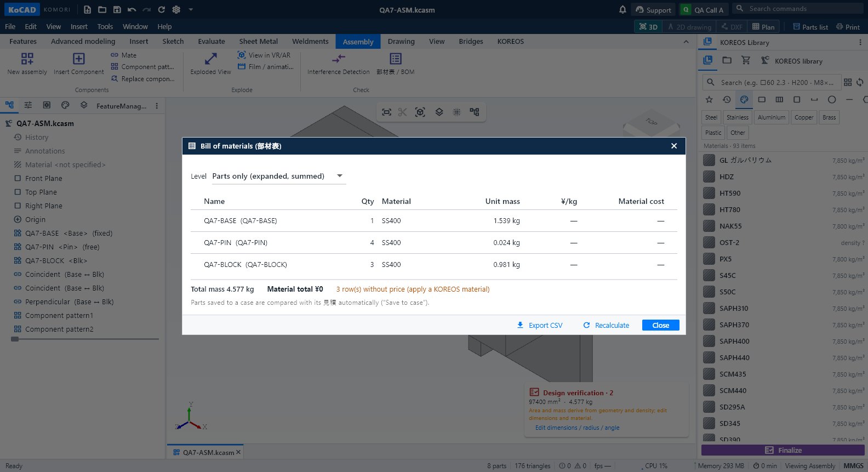Open the shopping cart tab in library panel

[x=746, y=60]
